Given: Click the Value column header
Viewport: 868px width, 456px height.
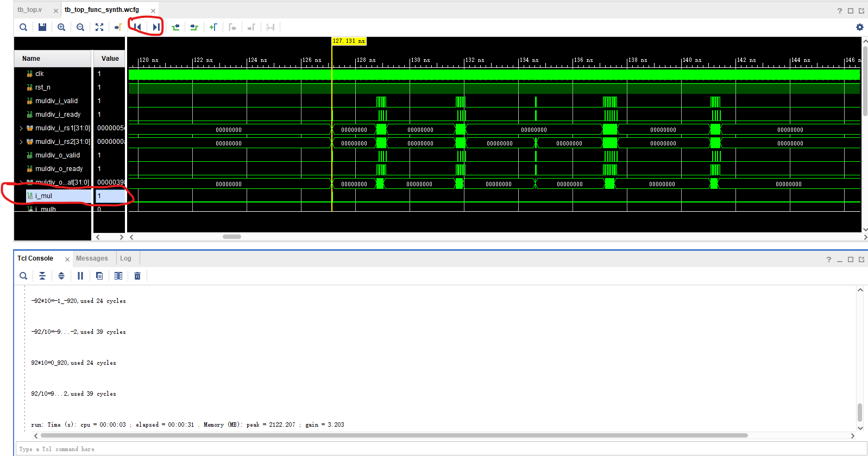Looking at the screenshot, I should click(x=110, y=59).
